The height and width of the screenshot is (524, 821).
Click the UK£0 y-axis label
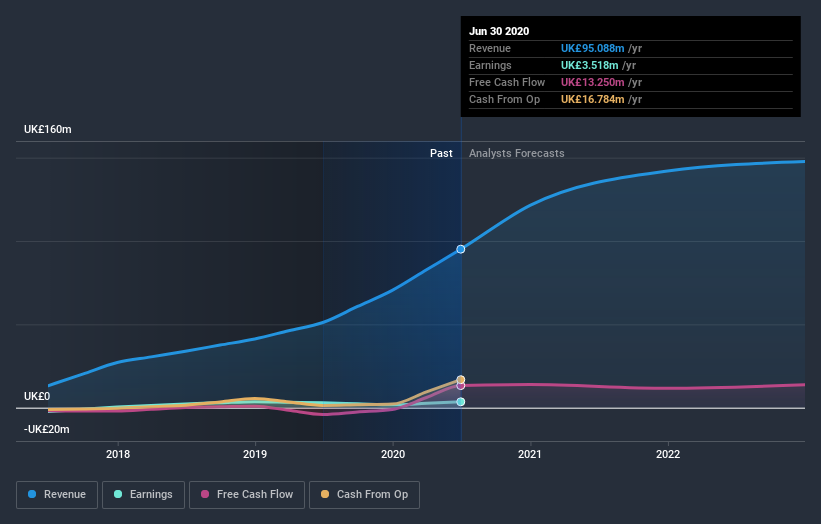[x=37, y=396]
